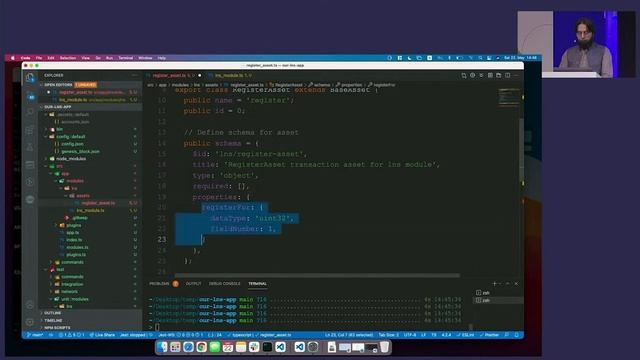Close the terminal panel
This screenshot has height=360, width=640.
point(516,283)
